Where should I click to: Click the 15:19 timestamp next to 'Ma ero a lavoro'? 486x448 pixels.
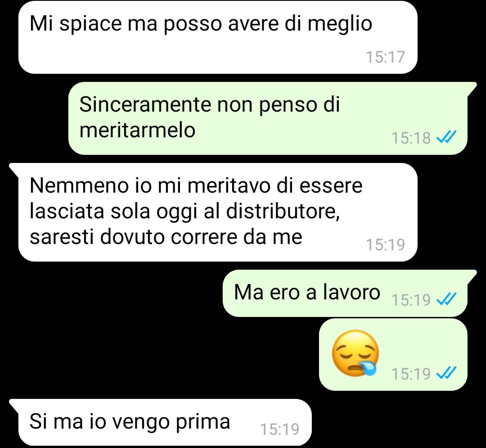tap(411, 299)
